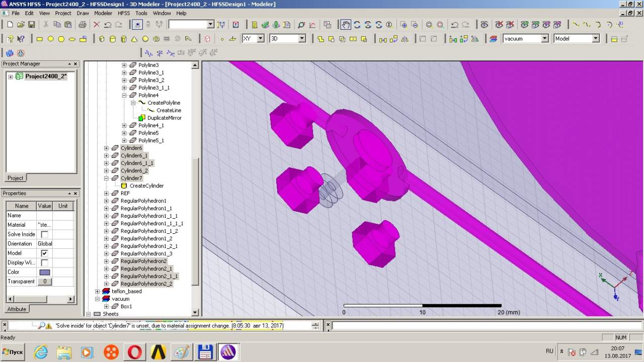Image resolution: width=644 pixels, height=362 pixels.
Task: Switch to the Attribute tab
Action: click(x=17, y=309)
